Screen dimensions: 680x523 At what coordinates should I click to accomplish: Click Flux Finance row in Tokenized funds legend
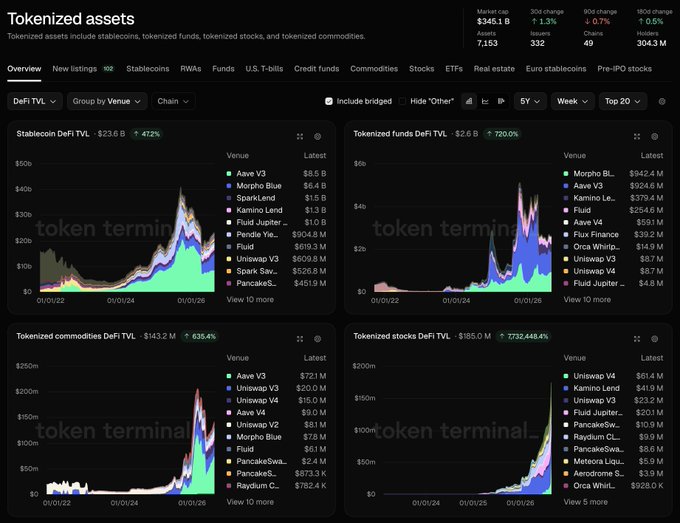[613, 234]
